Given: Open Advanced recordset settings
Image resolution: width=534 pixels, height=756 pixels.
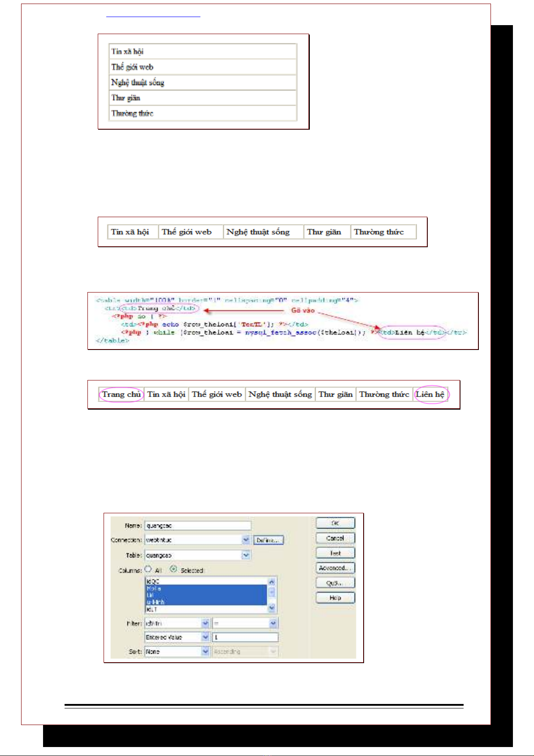Looking at the screenshot, I should [335, 568].
